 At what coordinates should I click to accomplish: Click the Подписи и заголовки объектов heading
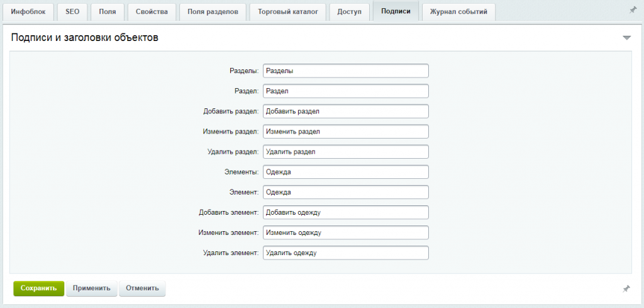(x=85, y=37)
